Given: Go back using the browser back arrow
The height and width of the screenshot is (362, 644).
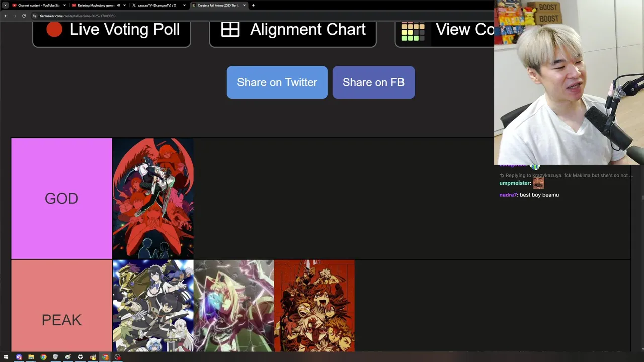Looking at the screenshot, I should pyautogui.click(x=6, y=16).
